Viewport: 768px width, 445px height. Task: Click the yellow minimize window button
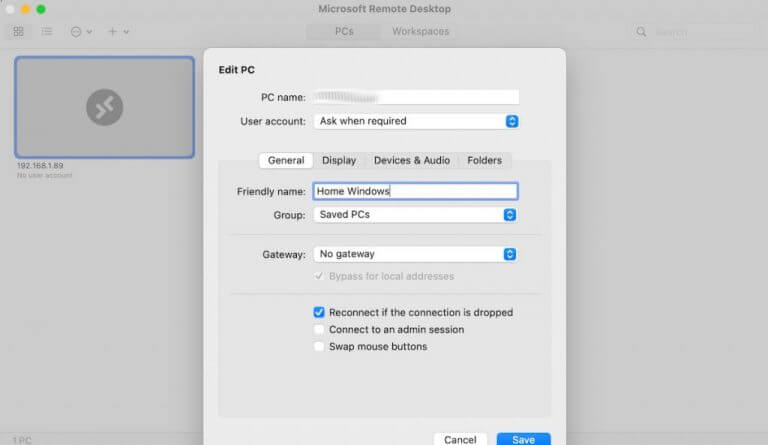tap(25, 9)
